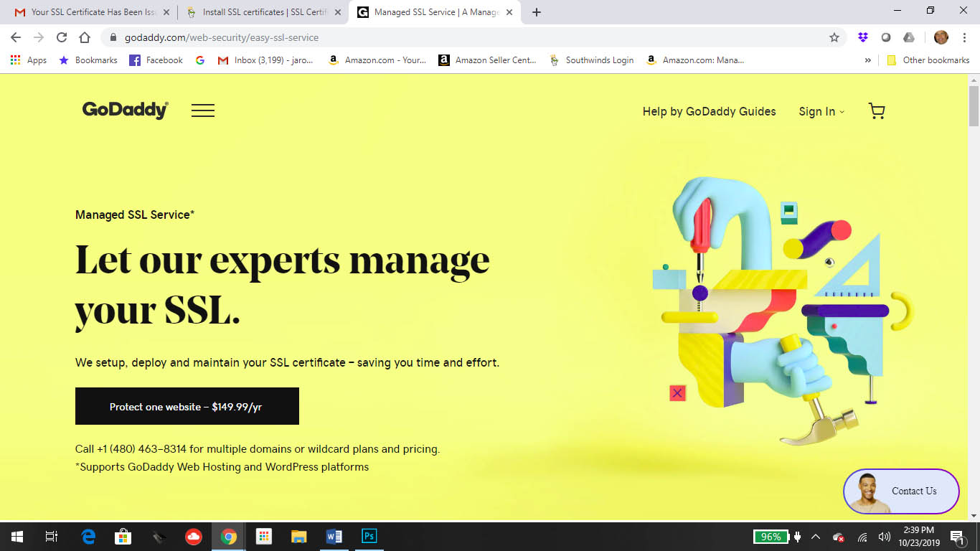Click the page vertical scrollbar thumb

[974, 106]
